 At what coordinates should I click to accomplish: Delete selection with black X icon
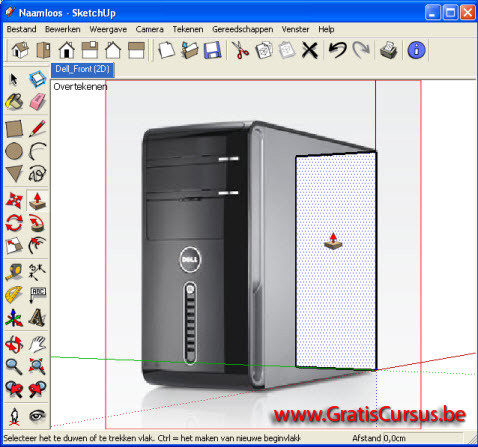coord(310,50)
